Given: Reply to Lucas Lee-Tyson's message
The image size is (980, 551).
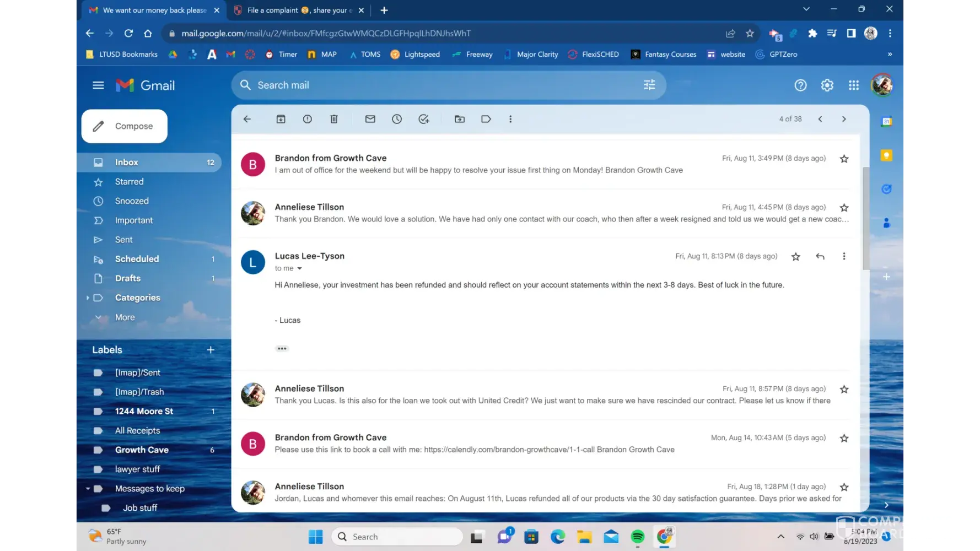Looking at the screenshot, I should coord(820,256).
